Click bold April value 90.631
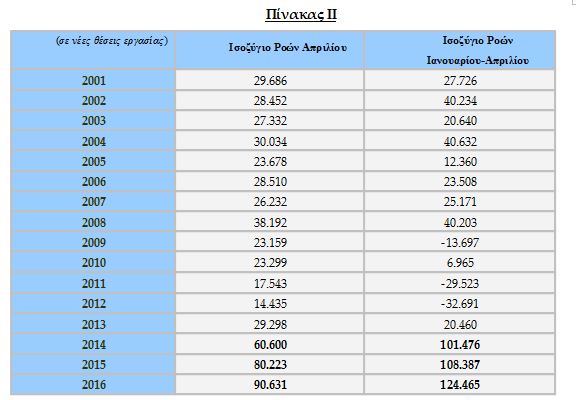The image size is (576, 400). pos(270,385)
